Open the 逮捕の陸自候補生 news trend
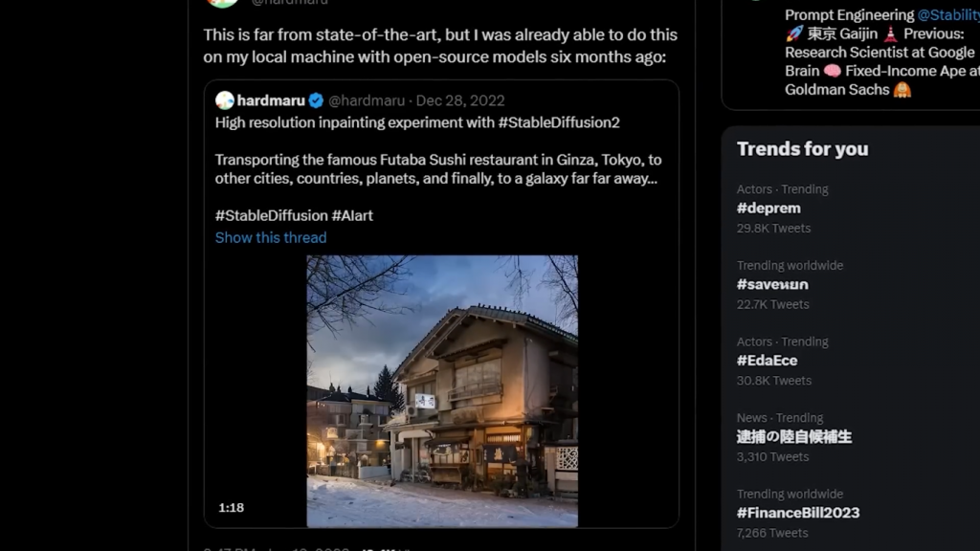 (x=793, y=437)
